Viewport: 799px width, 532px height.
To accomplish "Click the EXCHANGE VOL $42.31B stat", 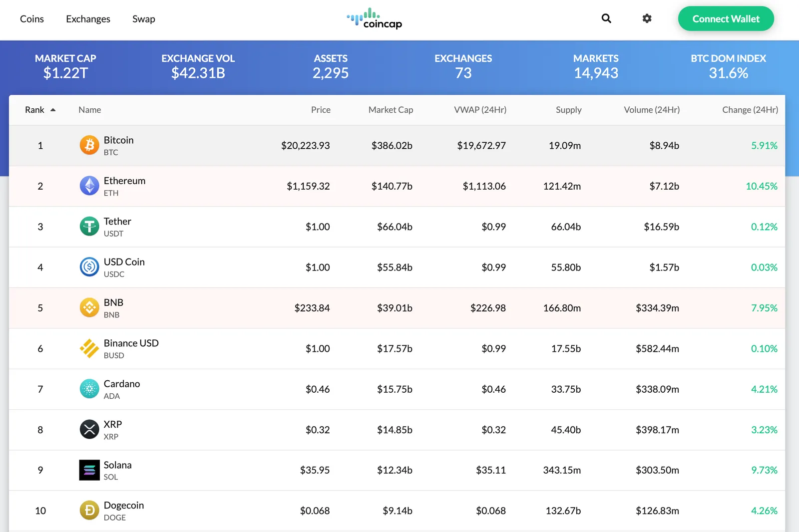I will (x=198, y=66).
